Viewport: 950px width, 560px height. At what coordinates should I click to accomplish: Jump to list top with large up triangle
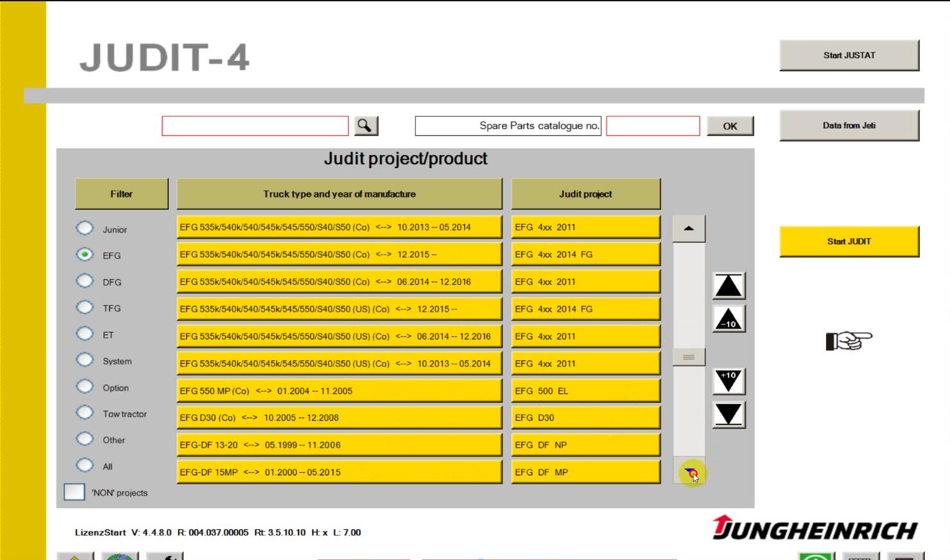click(729, 285)
